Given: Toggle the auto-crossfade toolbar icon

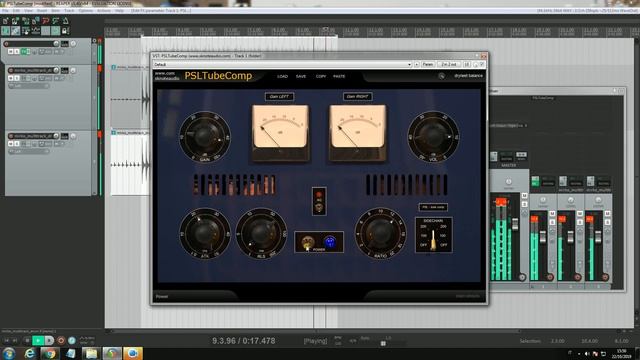Looking at the screenshot, I should click(6, 31).
